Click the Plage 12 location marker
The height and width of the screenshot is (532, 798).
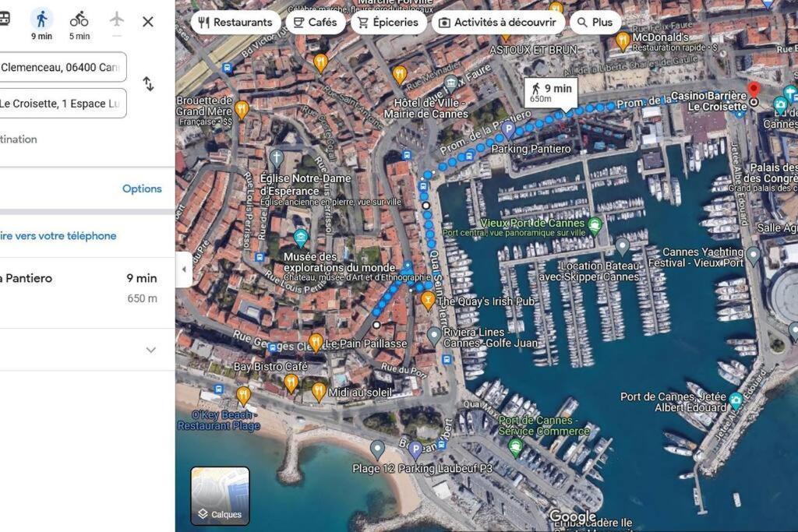click(377, 449)
